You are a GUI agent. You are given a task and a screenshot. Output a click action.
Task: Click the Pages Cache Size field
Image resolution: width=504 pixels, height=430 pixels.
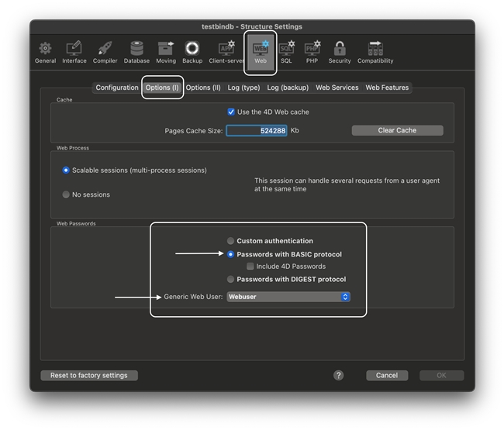257,131
